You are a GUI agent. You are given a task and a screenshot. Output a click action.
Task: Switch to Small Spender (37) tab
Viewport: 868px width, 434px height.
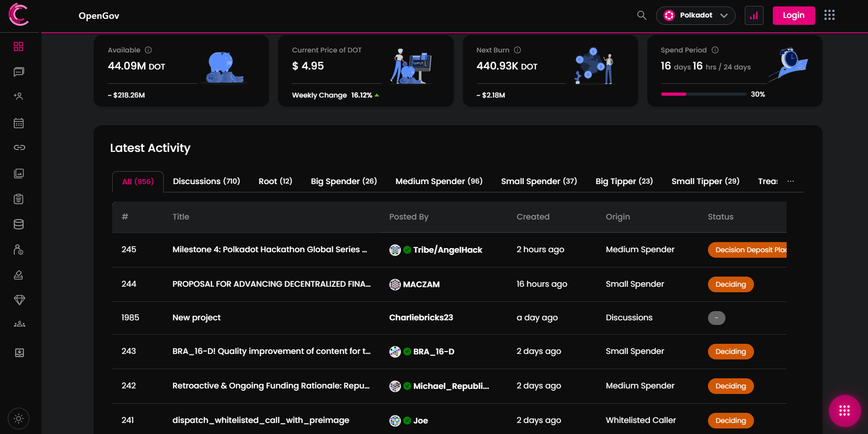tap(539, 181)
